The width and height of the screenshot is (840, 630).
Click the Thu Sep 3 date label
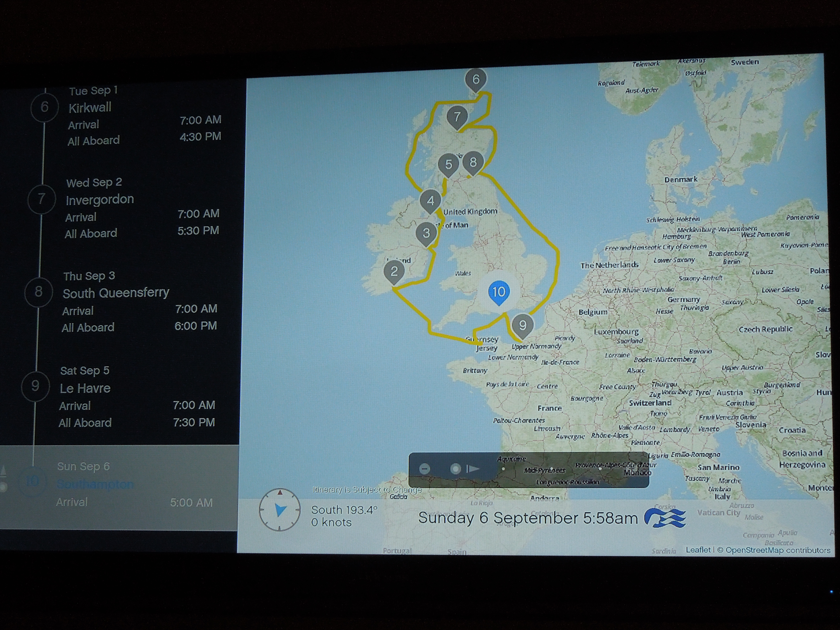pos(89,276)
